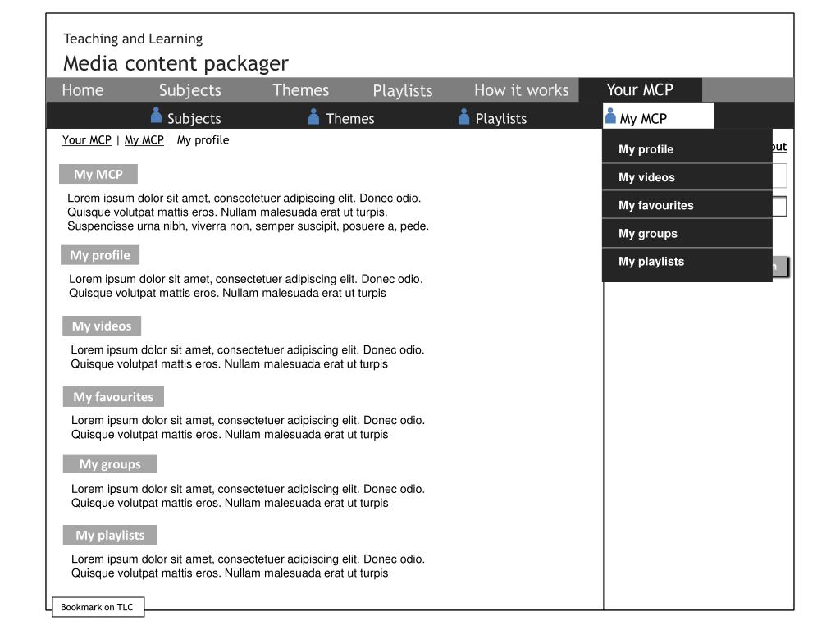Viewport: 840px width, 630px height.
Task: Click the person icon beside Subjects
Action: point(156,115)
